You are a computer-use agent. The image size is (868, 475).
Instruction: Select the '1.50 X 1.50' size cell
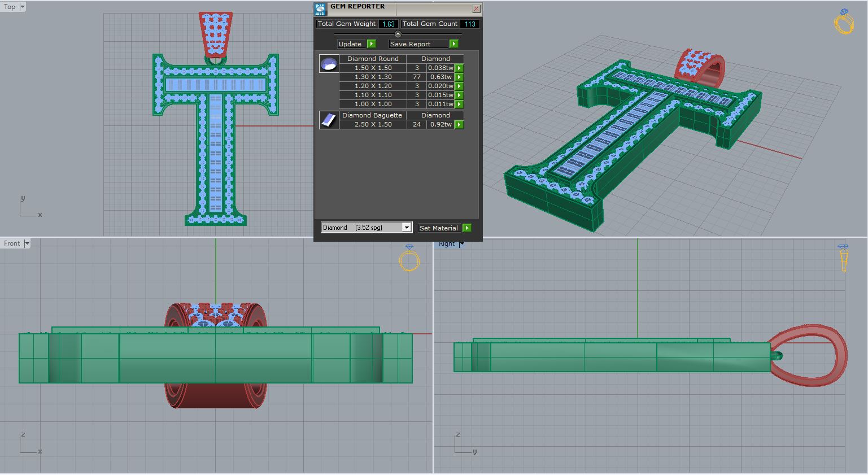tap(373, 68)
